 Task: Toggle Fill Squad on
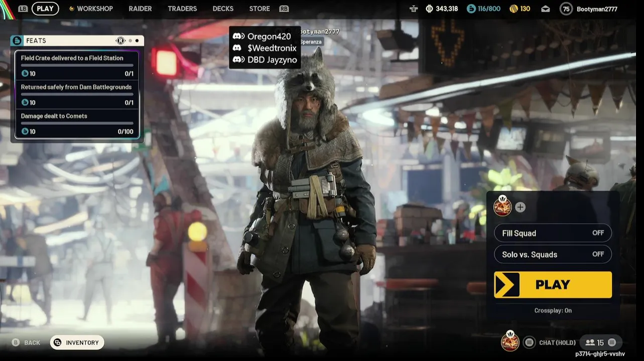point(553,233)
